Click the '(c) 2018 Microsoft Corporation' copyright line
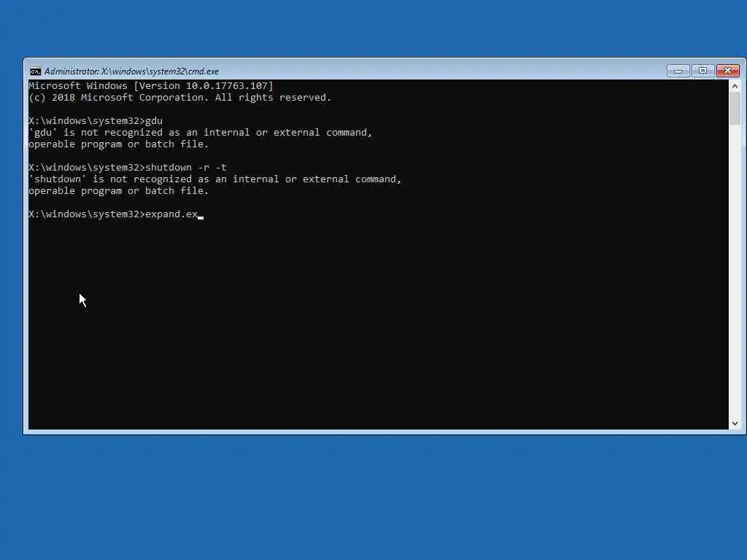The image size is (747, 560). click(x=179, y=98)
